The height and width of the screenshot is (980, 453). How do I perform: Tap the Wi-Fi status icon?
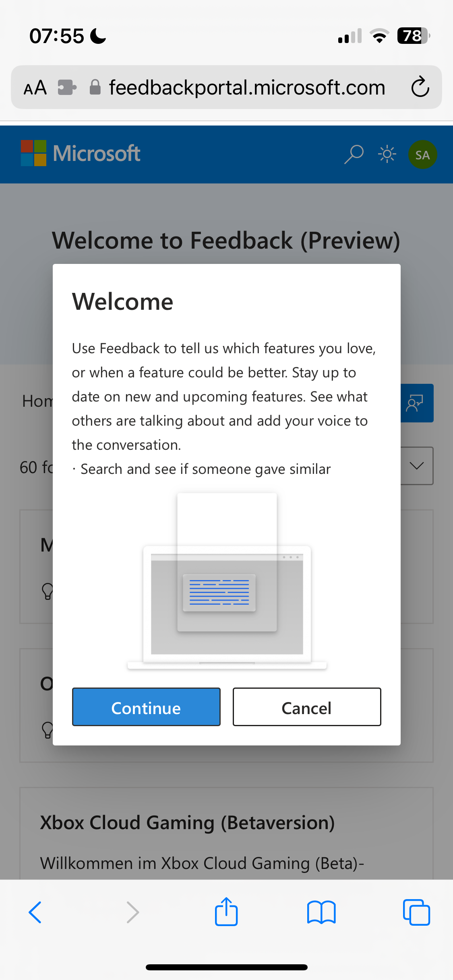point(379,36)
